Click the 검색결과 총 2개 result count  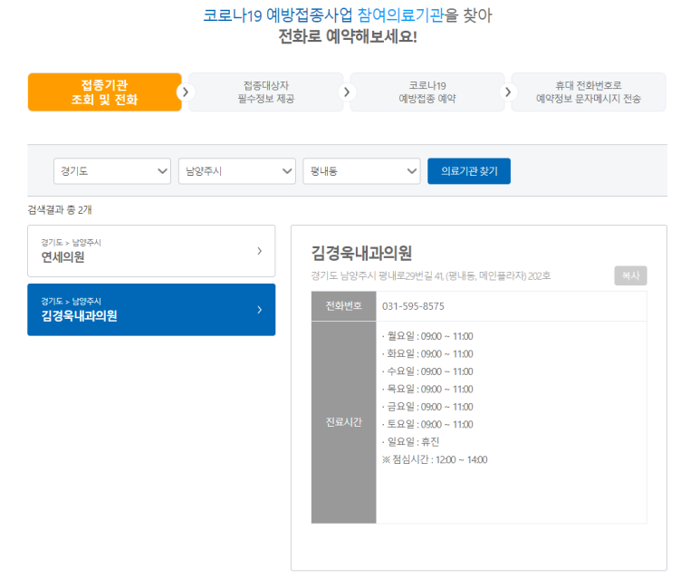(60, 210)
